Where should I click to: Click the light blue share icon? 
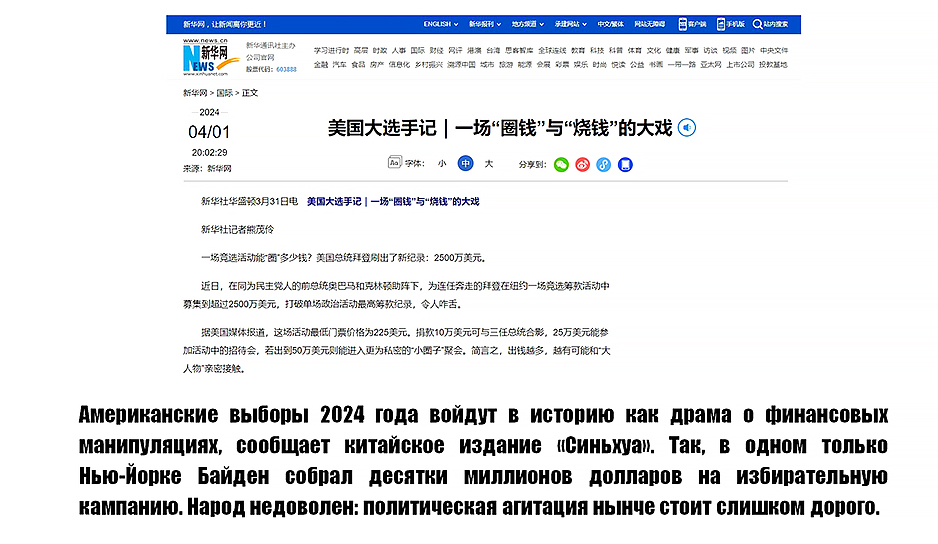[603, 164]
